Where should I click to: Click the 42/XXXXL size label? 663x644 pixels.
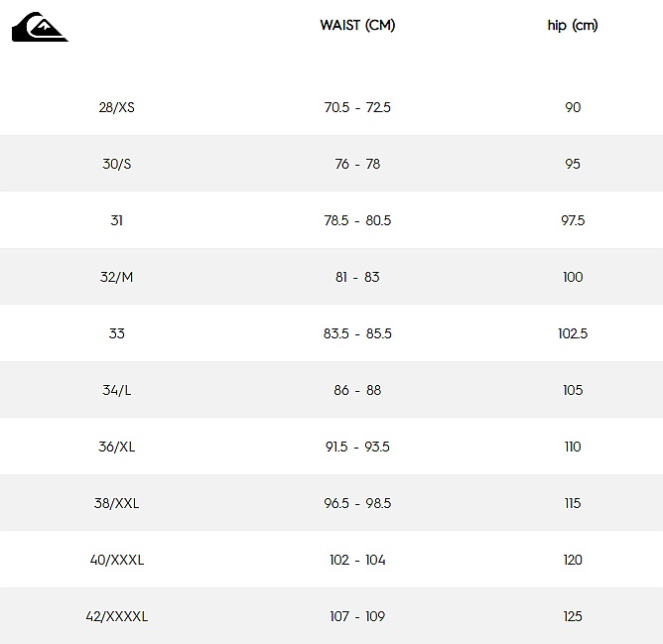click(x=116, y=616)
